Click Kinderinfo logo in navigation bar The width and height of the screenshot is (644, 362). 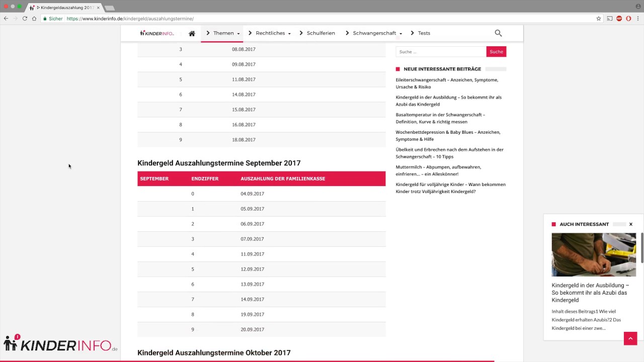[x=157, y=33]
